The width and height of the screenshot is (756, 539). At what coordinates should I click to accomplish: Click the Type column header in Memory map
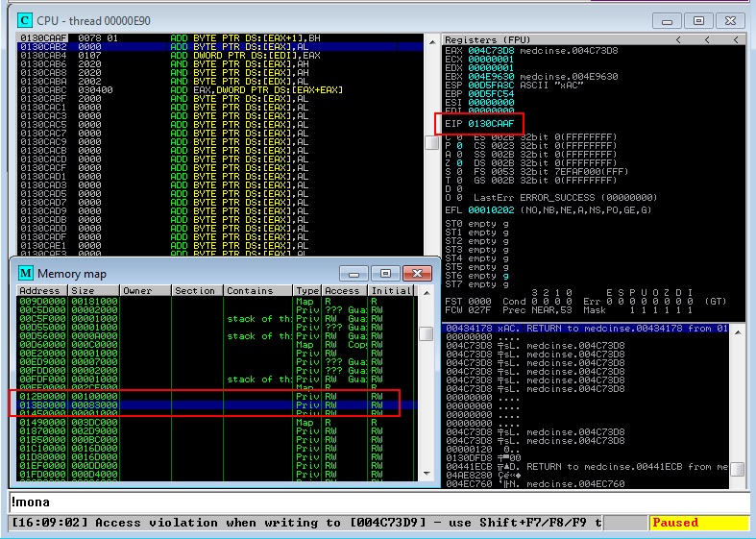(307, 291)
